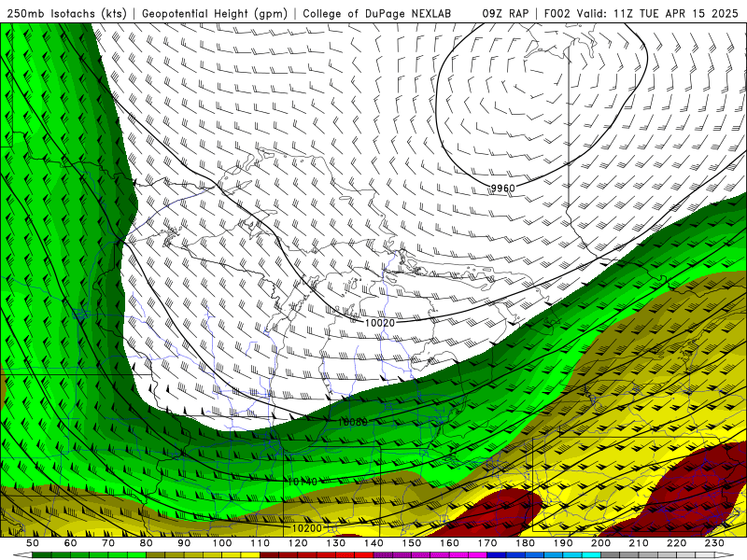Click the 160 value on the legend
This screenshot has width=747, height=560.
pos(449,543)
